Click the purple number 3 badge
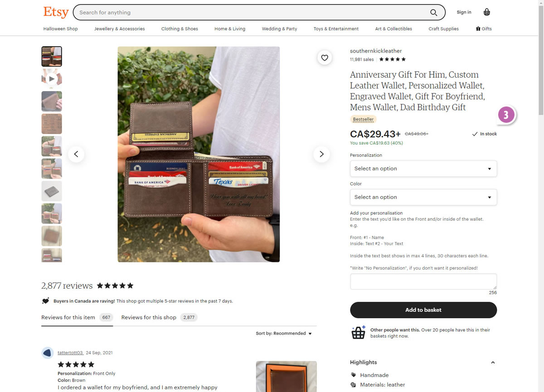544x392 pixels. (x=506, y=115)
